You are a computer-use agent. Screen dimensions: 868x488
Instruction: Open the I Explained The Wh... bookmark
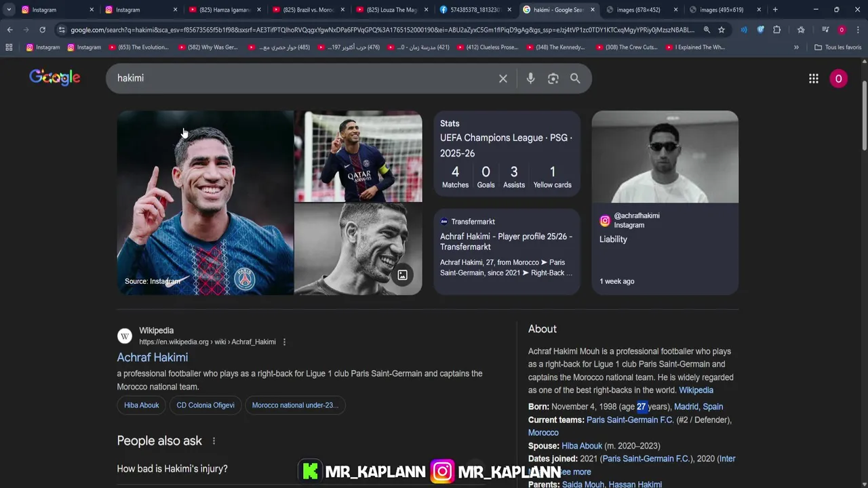coord(694,47)
